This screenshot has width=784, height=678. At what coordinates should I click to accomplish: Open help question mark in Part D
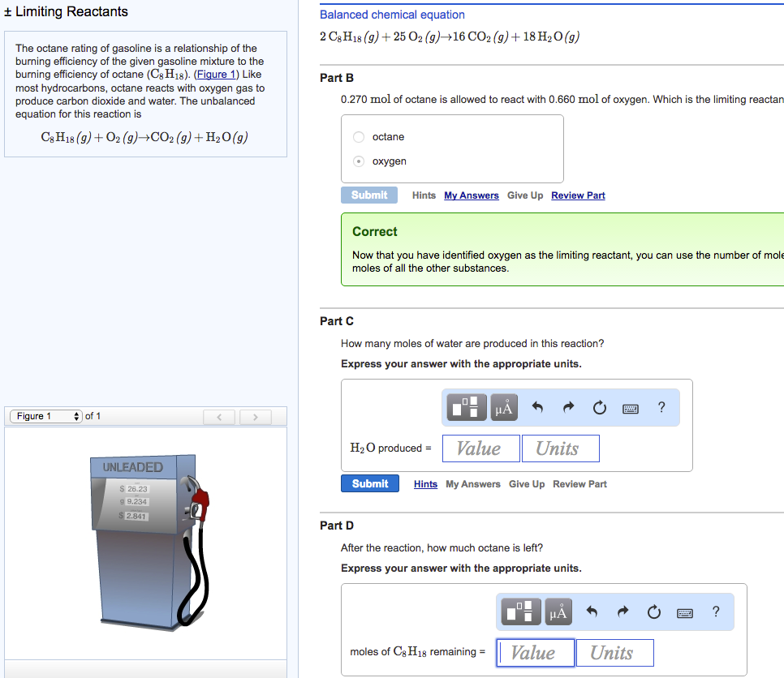(715, 612)
